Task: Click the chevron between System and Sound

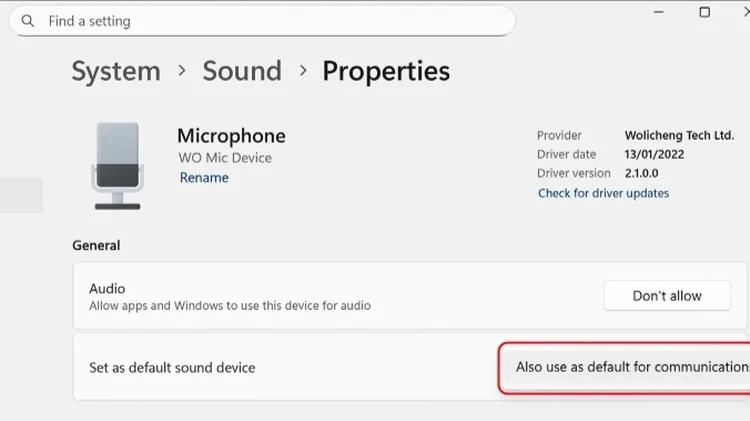Action: 182,71
